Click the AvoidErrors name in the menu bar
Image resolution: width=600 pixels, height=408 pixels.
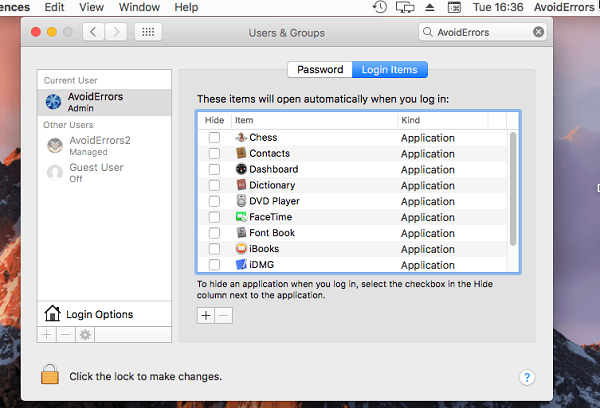coord(564,7)
